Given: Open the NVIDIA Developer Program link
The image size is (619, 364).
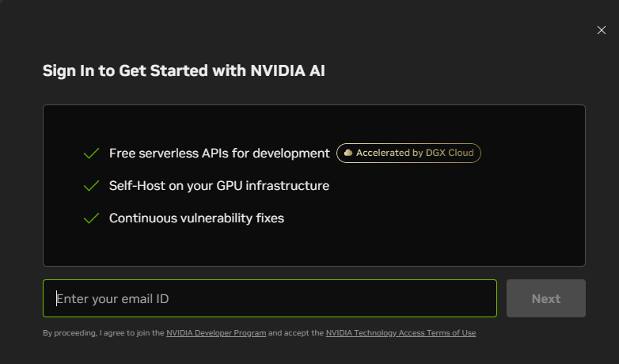Looking at the screenshot, I should (x=215, y=333).
